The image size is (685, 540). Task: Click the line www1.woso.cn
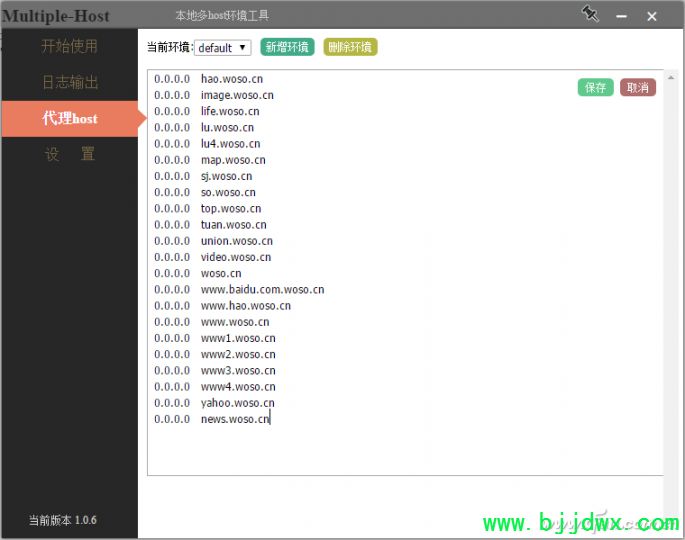click(214, 338)
